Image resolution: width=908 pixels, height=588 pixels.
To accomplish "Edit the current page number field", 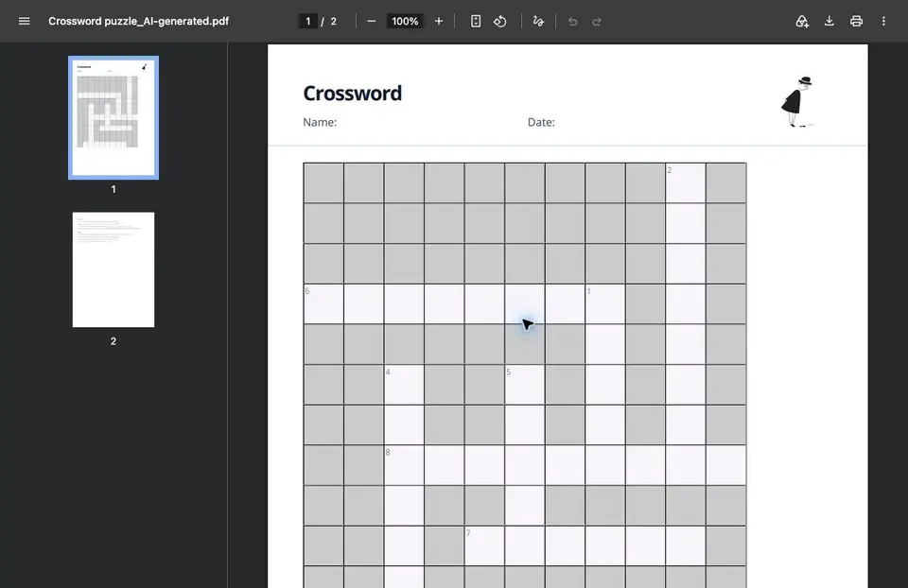I will [x=308, y=22].
